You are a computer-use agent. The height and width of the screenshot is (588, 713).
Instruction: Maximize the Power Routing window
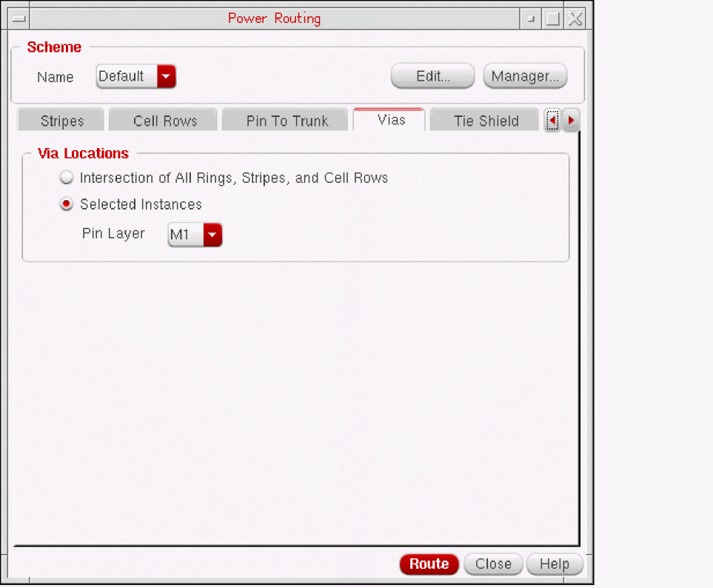(552, 19)
